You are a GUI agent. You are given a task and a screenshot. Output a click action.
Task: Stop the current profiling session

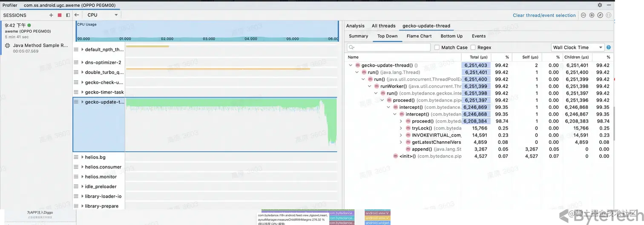(60, 15)
